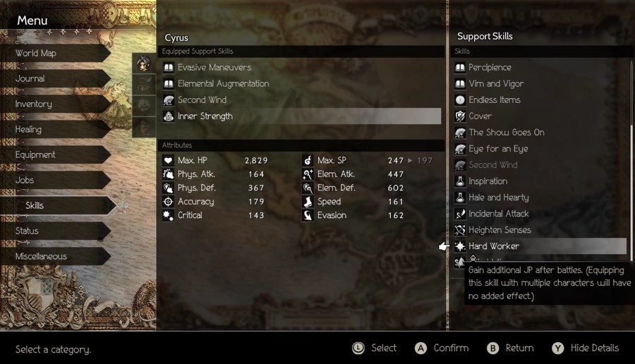Click the Max. HP heart icon

[x=168, y=160]
